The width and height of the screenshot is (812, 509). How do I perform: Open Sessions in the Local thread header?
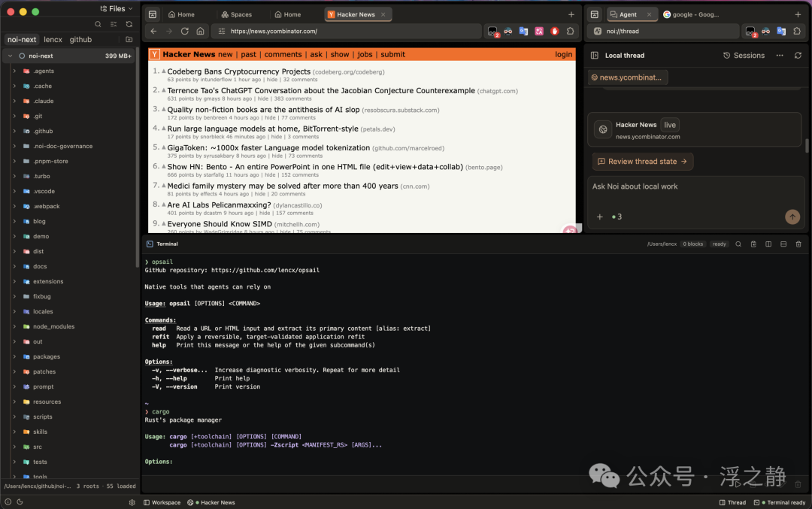click(744, 56)
